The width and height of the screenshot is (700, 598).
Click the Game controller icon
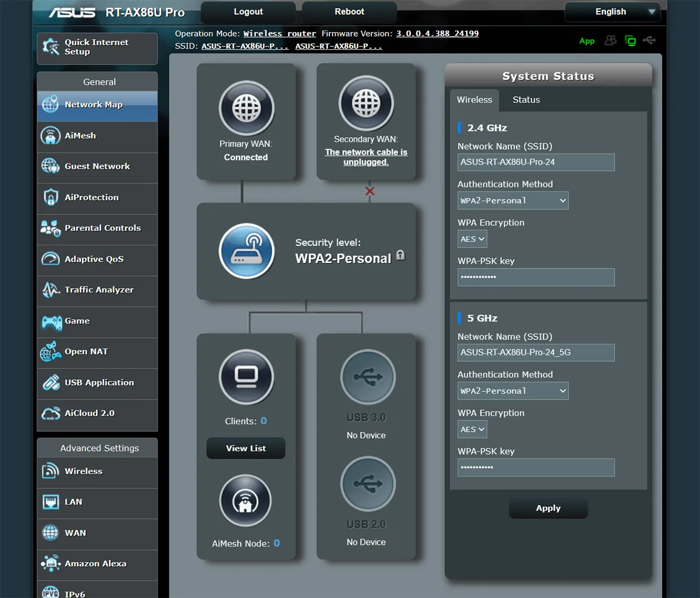[x=51, y=323]
